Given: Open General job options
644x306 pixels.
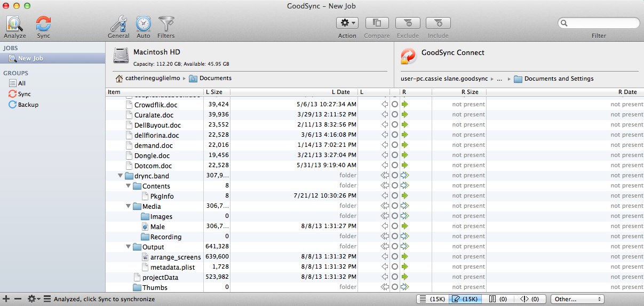Looking at the screenshot, I should (118, 25).
